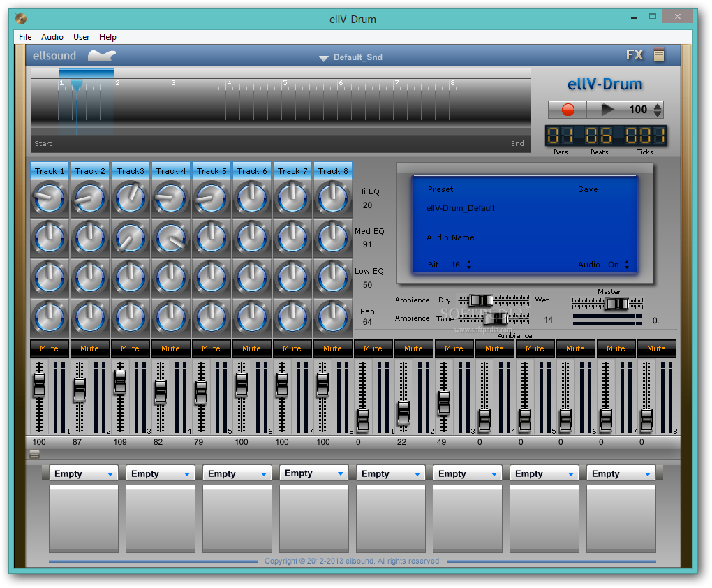Toggle Mute on track channel 3
This screenshot has width=712, height=588.
[x=131, y=348]
